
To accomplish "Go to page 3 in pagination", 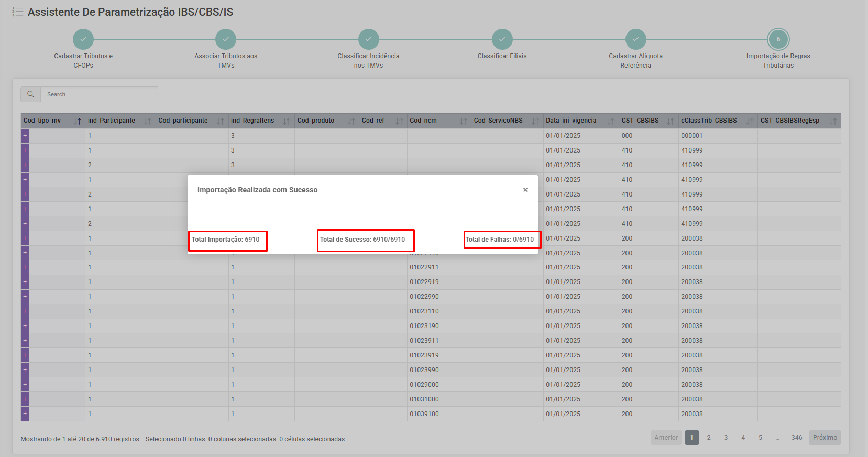I will pyautogui.click(x=726, y=438).
